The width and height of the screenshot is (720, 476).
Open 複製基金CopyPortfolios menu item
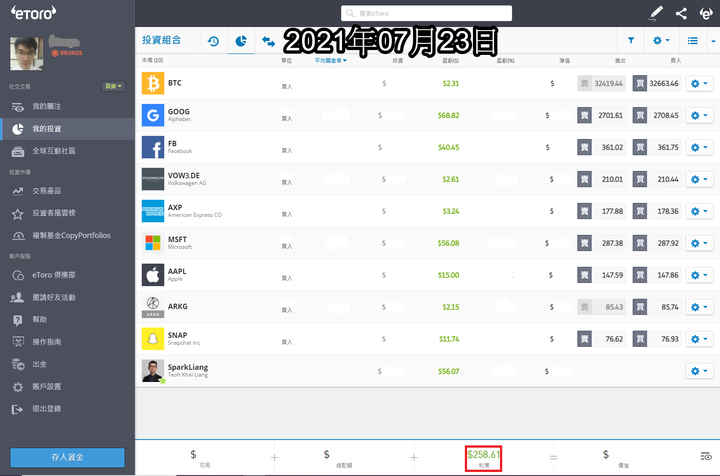pos(71,235)
